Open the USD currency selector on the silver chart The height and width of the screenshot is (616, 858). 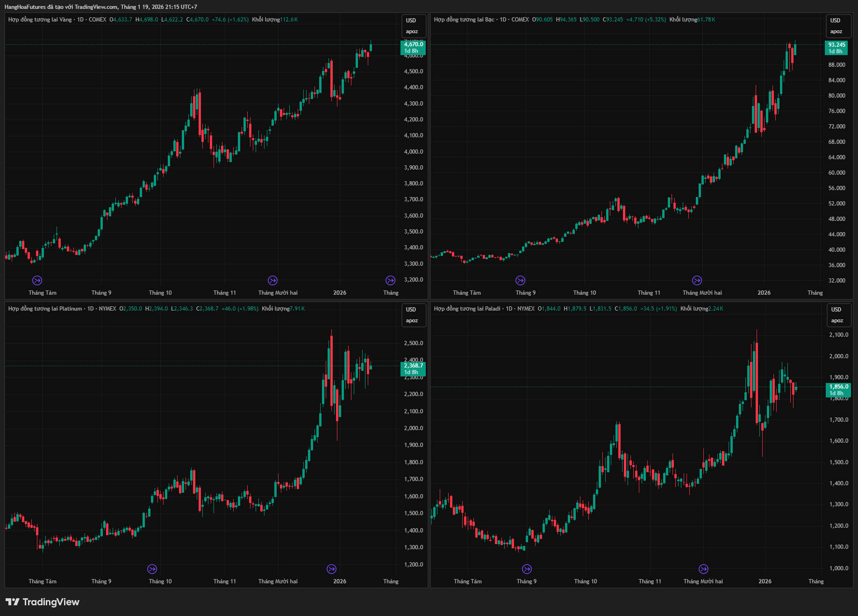click(x=836, y=21)
